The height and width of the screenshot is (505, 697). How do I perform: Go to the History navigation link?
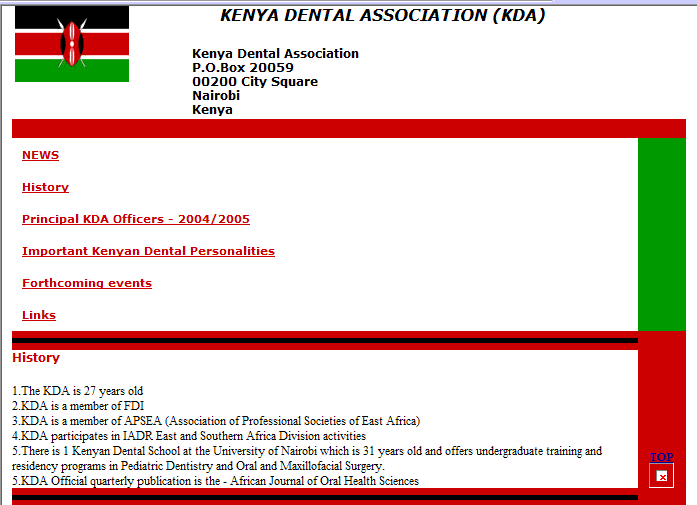(x=45, y=187)
